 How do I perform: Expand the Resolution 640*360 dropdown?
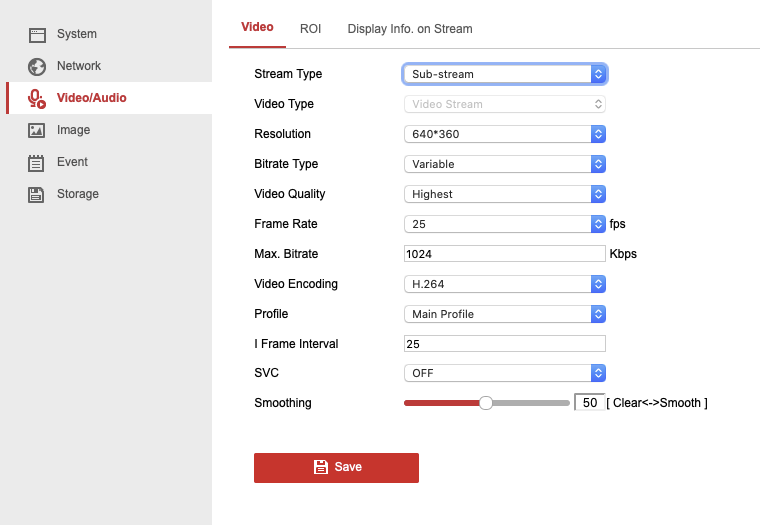tap(504, 134)
